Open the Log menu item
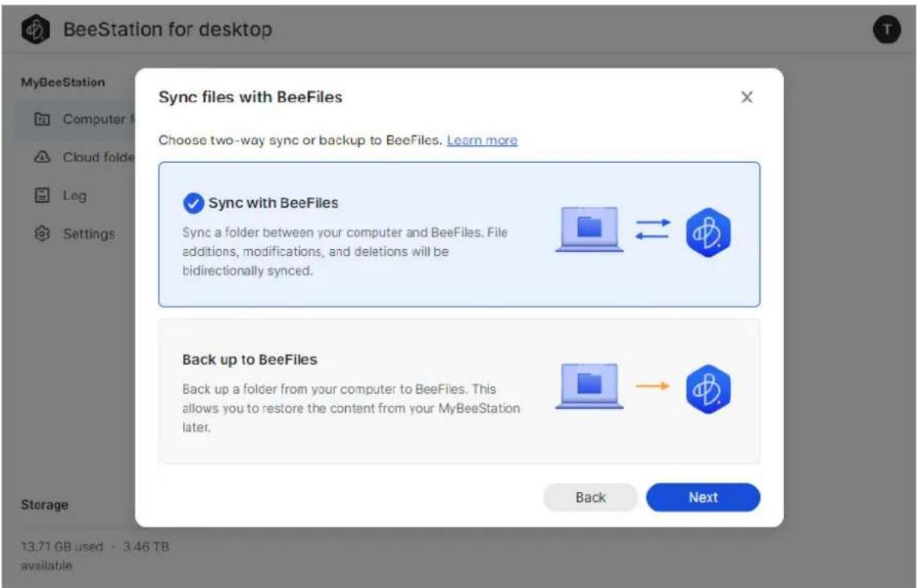The height and width of the screenshot is (588, 917). click(x=75, y=195)
